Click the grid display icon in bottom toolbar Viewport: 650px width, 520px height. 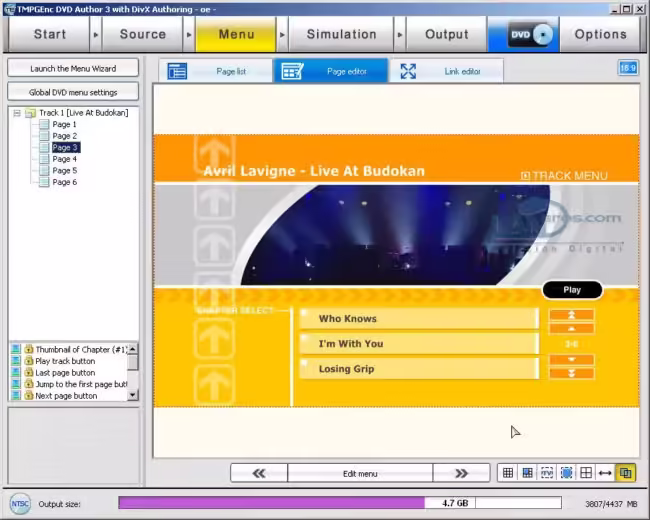coord(508,473)
